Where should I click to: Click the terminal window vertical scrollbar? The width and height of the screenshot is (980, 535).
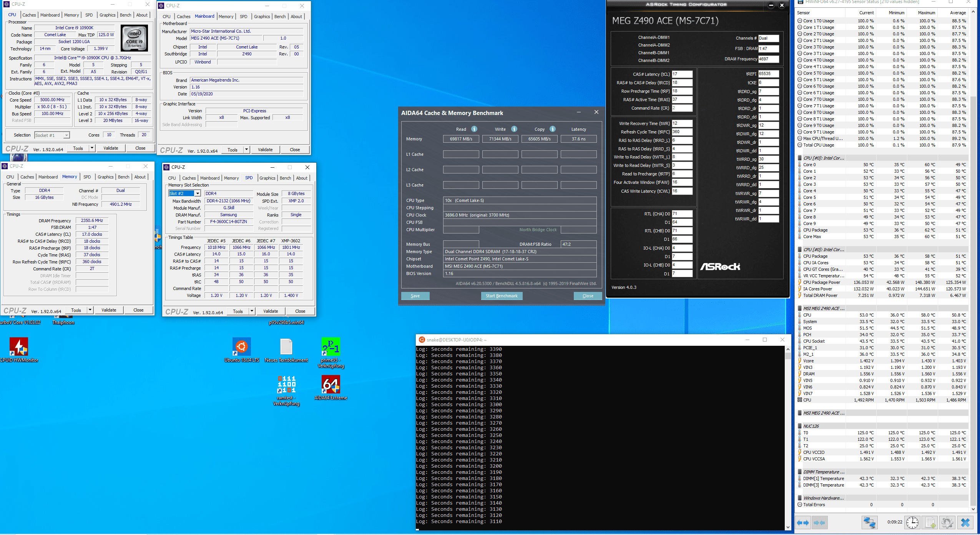787,438
